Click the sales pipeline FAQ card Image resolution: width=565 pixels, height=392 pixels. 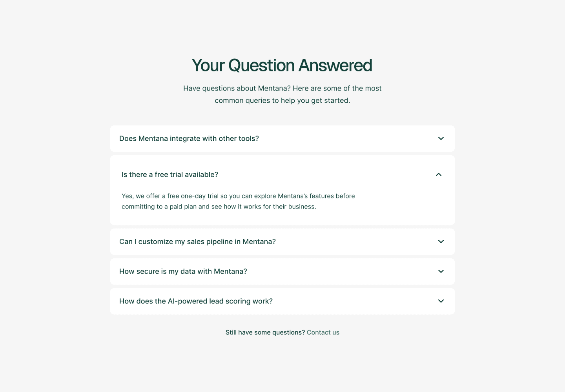(282, 241)
